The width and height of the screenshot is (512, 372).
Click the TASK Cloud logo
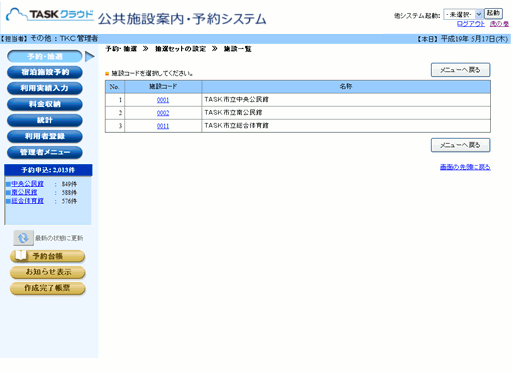pos(50,15)
